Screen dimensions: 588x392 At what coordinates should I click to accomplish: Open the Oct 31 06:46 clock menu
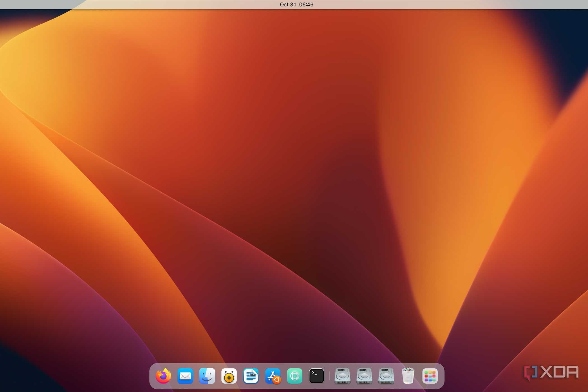(x=297, y=4)
